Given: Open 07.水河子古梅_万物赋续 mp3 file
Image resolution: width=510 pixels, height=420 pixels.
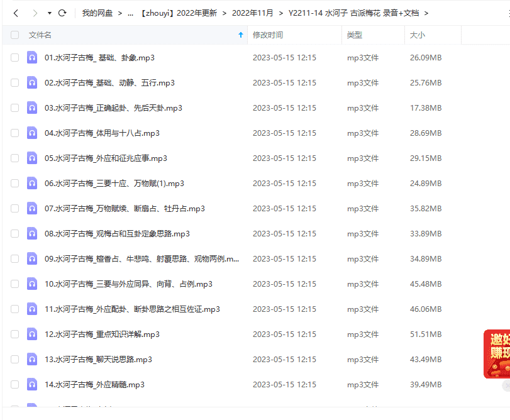Looking at the screenshot, I should 125,209.
